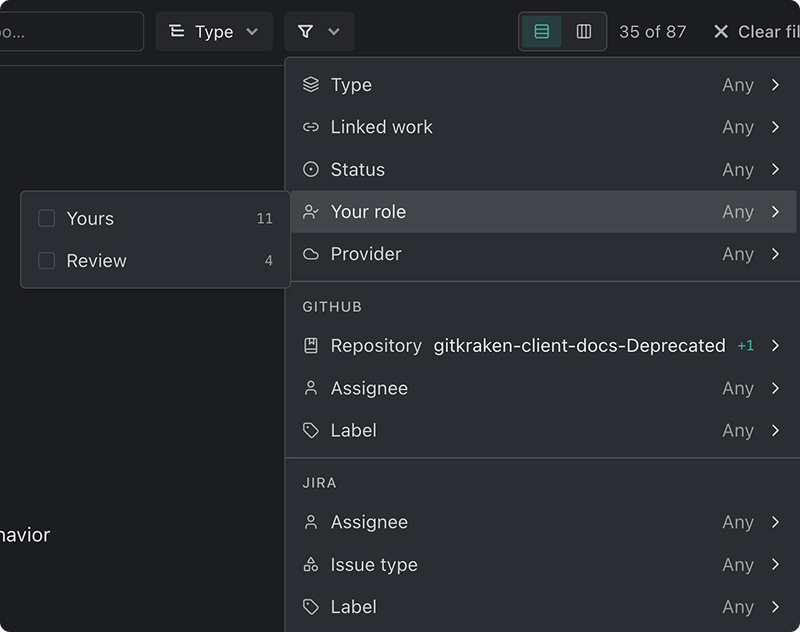Viewport: 800px width, 632px height.
Task: Expand the Type filter chevron
Action: click(x=776, y=85)
